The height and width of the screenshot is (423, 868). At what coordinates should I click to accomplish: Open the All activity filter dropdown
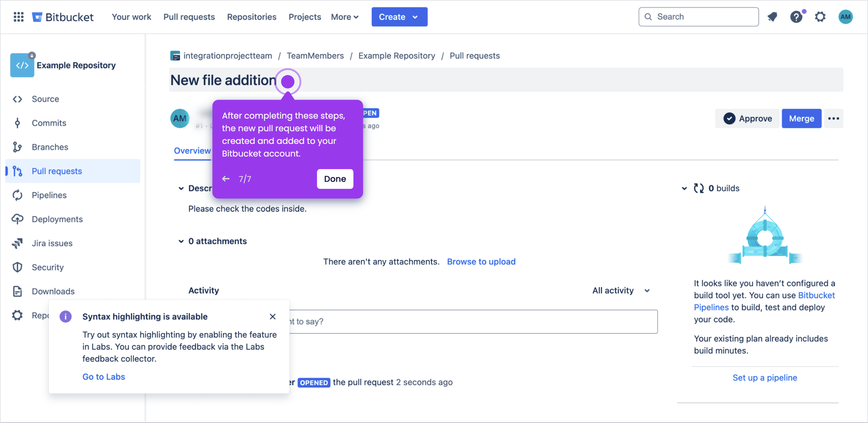tap(621, 291)
